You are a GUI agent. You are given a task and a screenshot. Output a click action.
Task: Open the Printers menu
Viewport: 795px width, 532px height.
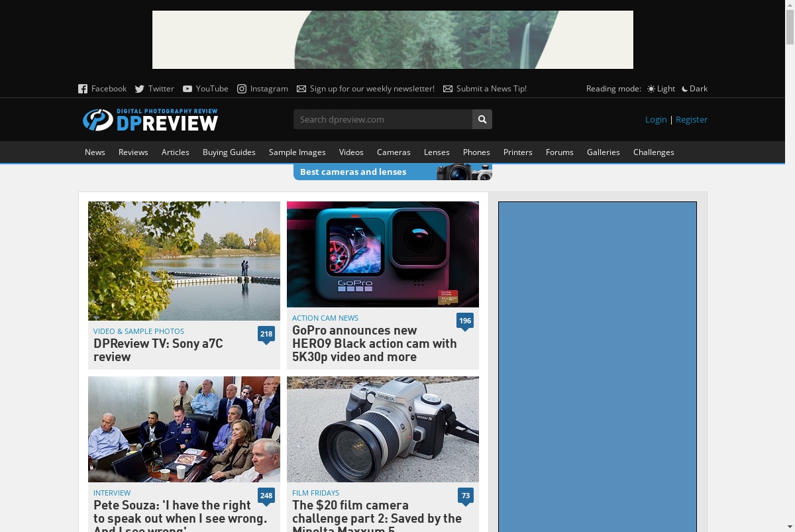tap(518, 152)
